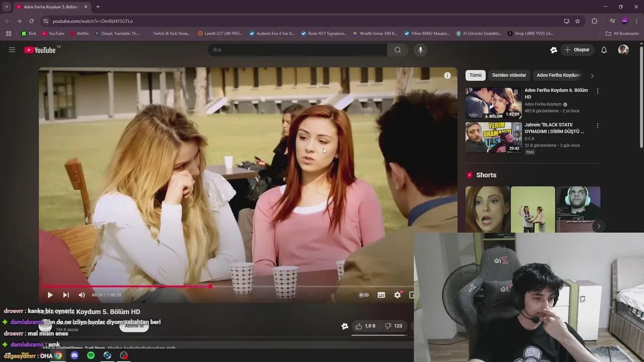Select the Seriden videolar chip
The height and width of the screenshot is (362, 644).
tap(509, 75)
